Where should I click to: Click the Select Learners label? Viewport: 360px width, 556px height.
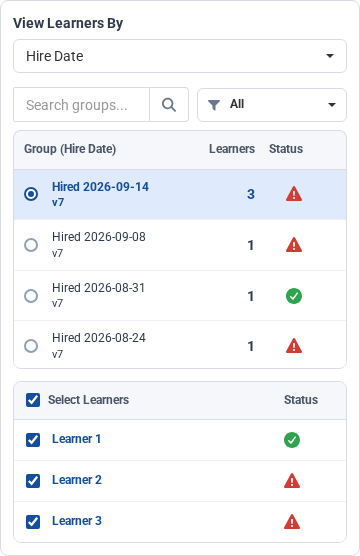(x=89, y=400)
